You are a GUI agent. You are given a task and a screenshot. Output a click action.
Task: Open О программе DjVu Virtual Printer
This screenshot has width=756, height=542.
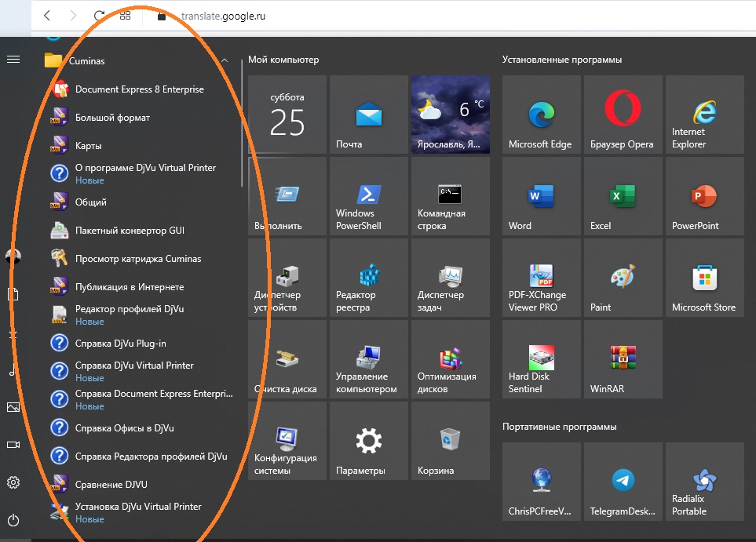point(140,174)
